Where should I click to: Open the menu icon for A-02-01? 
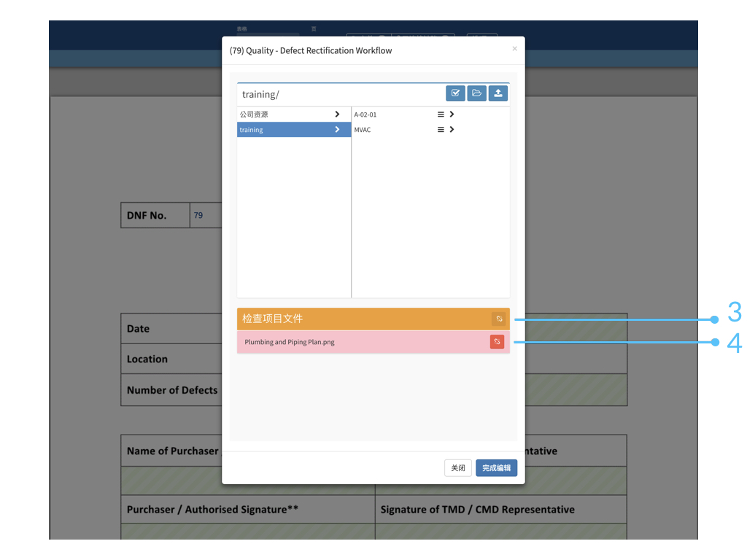(x=441, y=114)
